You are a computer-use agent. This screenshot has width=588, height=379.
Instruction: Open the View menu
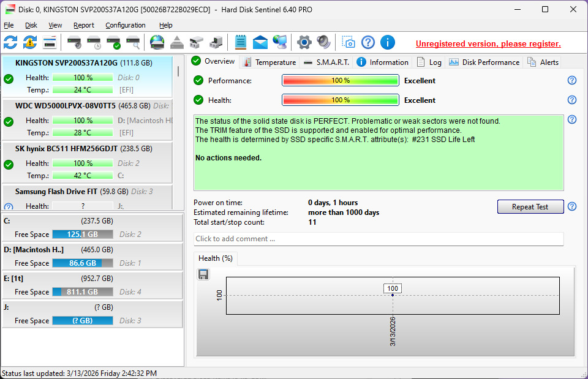pos(55,25)
